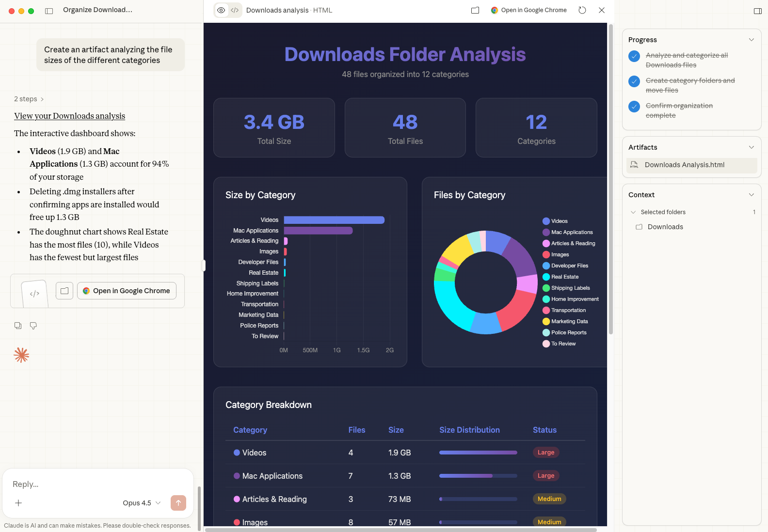Click the Videos legend color swatch
Screen dimensions: 768x532
[546, 221]
